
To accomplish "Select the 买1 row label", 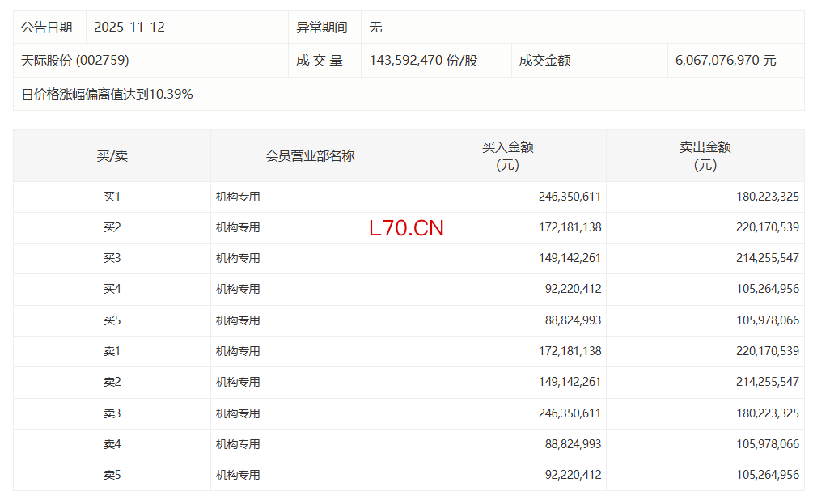I will pyautogui.click(x=112, y=197).
